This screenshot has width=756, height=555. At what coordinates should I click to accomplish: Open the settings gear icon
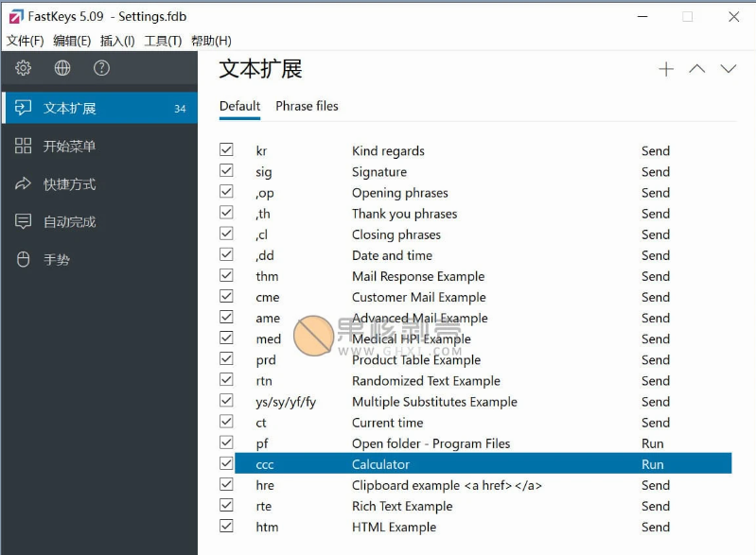click(x=23, y=68)
